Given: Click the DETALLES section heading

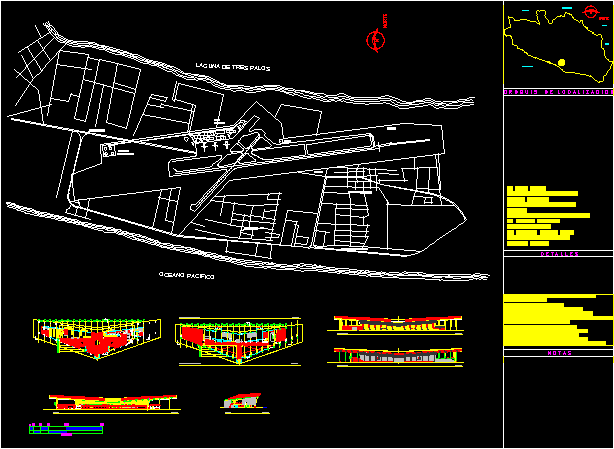Looking at the screenshot, I should pyautogui.click(x=558, y=254).
